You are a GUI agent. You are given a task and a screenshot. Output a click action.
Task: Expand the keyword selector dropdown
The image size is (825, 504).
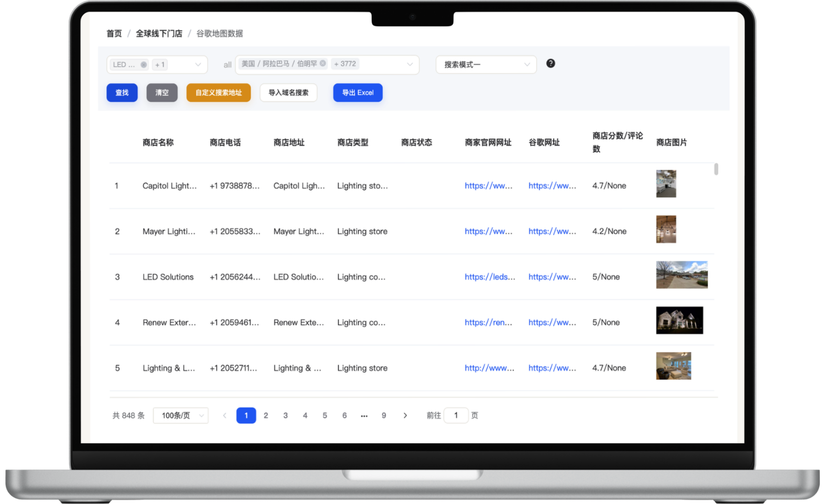coord(198,64)
